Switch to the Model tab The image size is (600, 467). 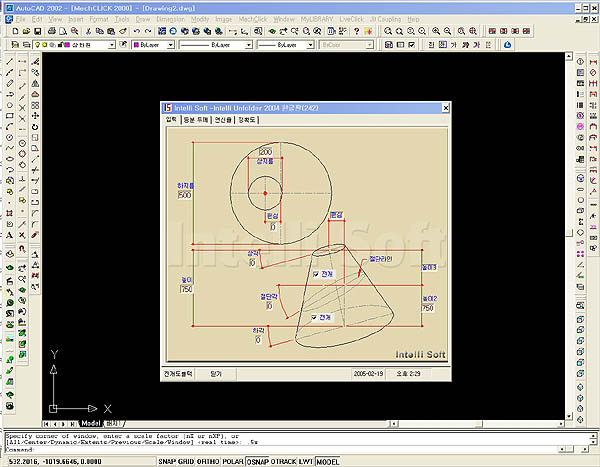90,423
